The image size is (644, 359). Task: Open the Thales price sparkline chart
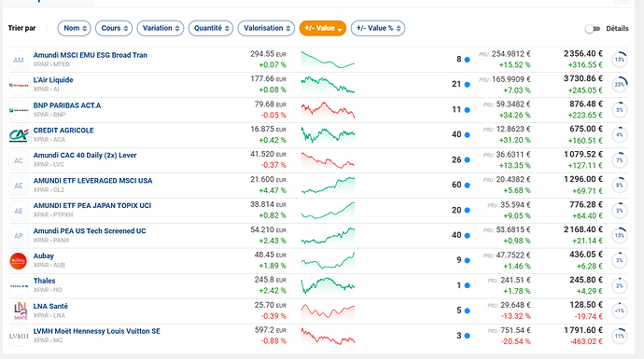(328, 285)
